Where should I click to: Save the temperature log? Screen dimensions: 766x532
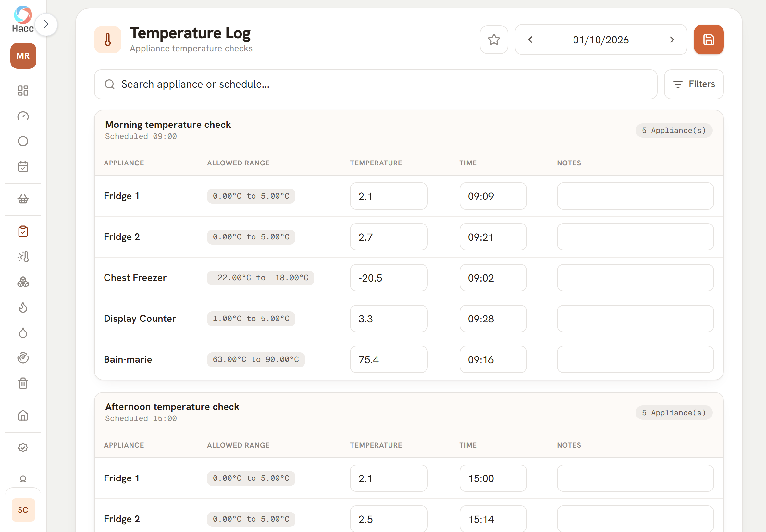click(709, 40)
